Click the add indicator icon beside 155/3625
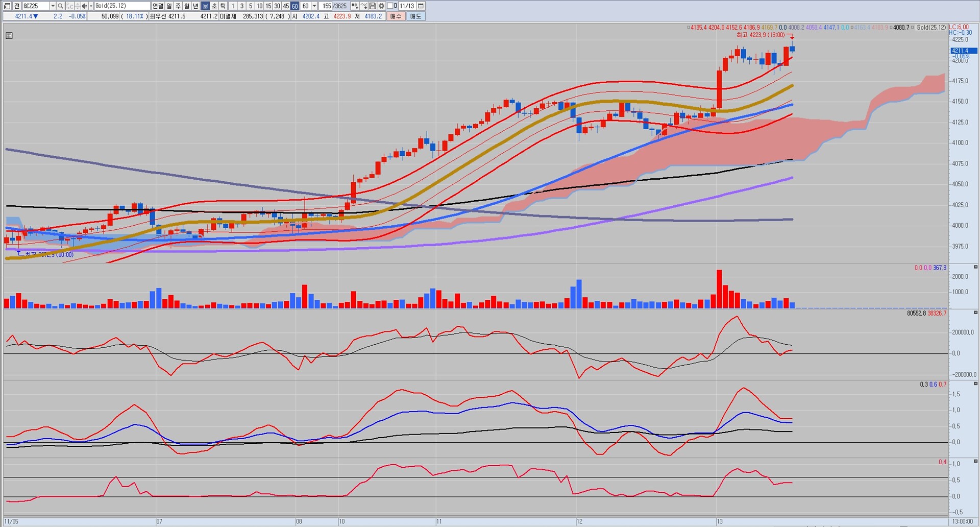This screenshot has height=527, width=980. coord(355,6)
